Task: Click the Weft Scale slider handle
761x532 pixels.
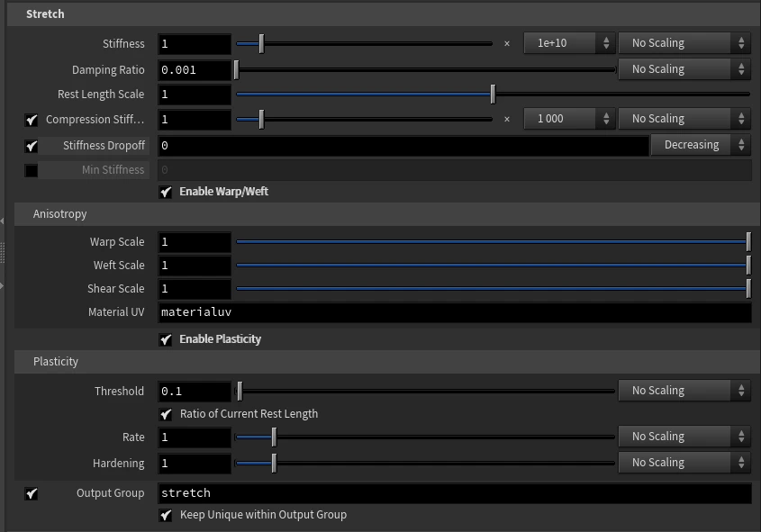Action: 748,265
